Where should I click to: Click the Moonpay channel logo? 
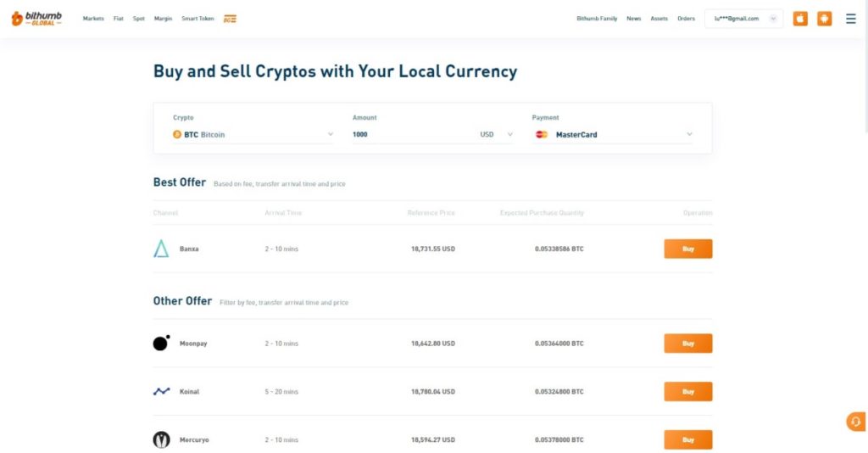pos(161,343)
